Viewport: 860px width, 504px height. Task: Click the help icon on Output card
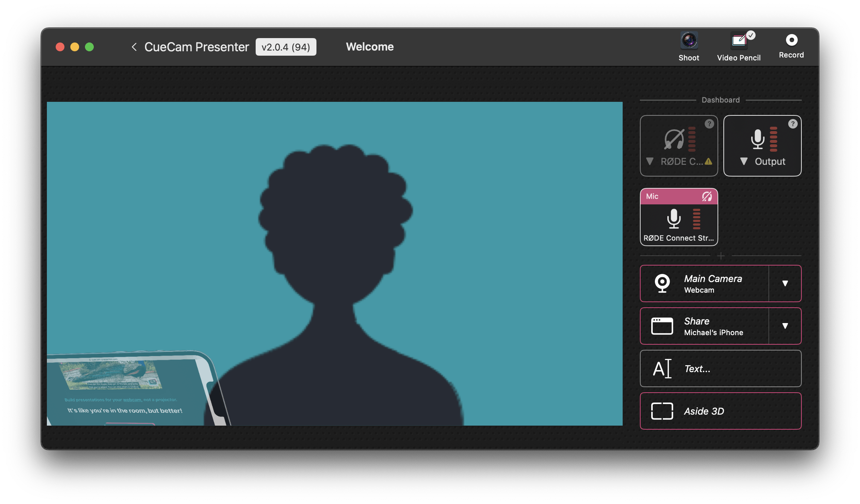793,124
